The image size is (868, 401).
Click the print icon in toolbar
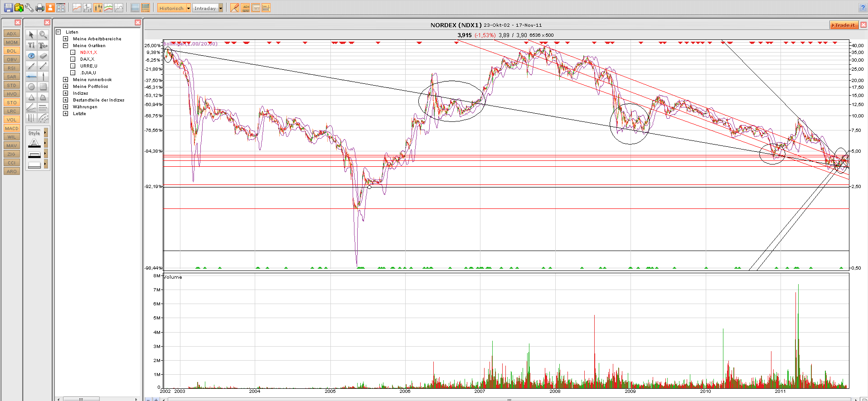pos(40,8)
